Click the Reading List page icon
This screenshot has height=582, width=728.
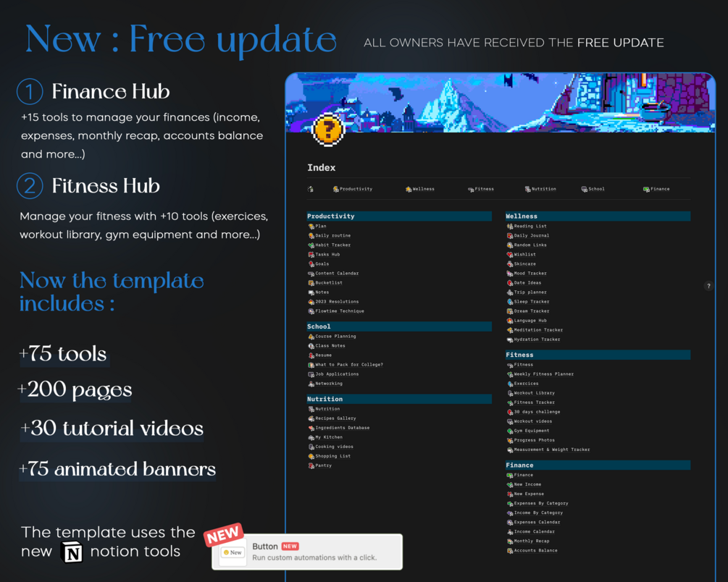(510, 227)
